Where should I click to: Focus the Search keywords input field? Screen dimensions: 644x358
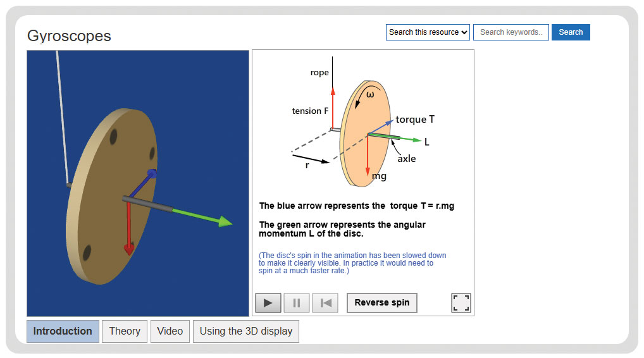[x=511, y=32]
